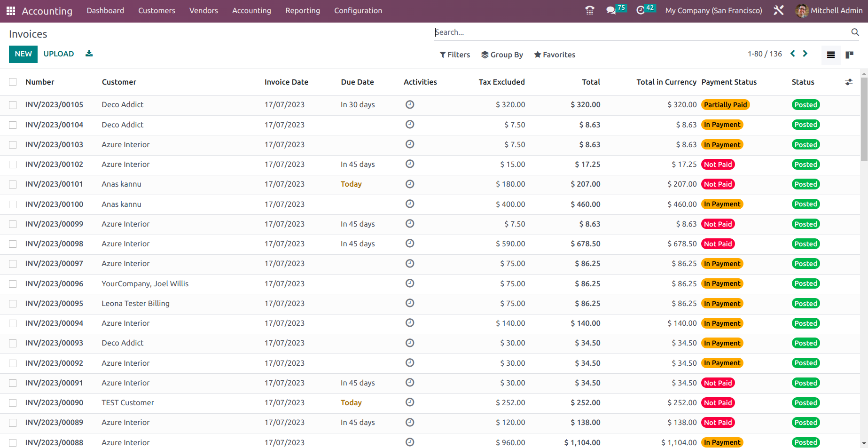Open the activity clock for INV/2023/00105
The width and height of the screenshot is (868, 448).
pos(410,104)
